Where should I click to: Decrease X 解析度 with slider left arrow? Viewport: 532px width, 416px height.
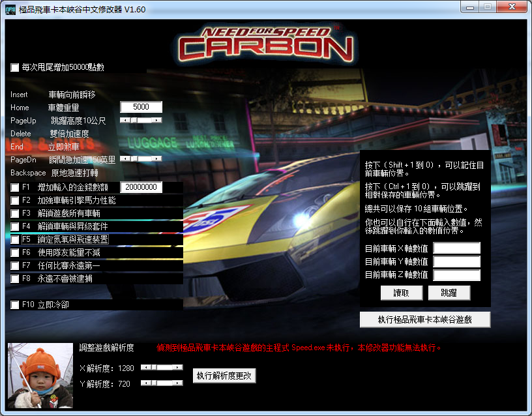point(146,367)
